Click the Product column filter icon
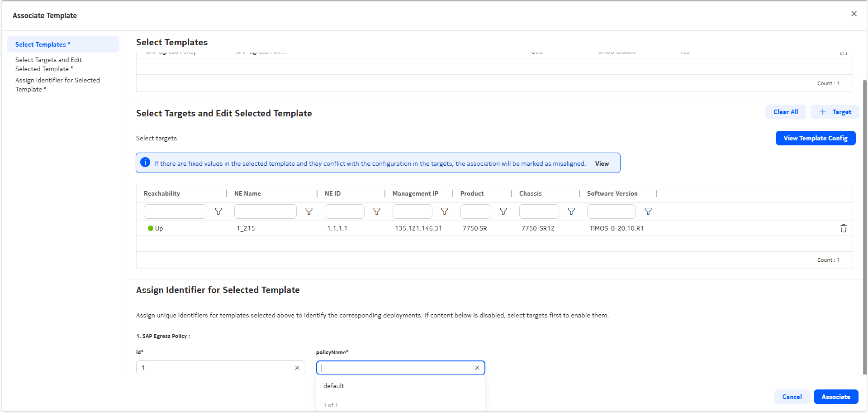 pos(503,211)
